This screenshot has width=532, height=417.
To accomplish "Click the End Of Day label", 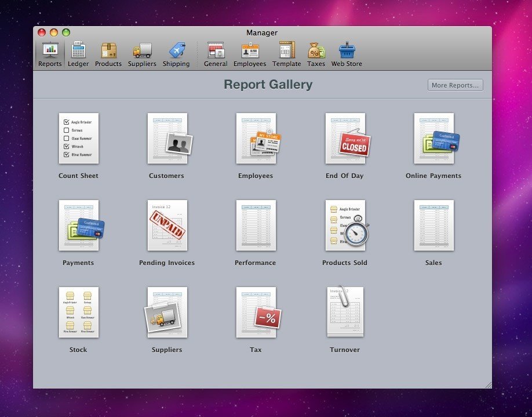I will click(x=345, y=176).
